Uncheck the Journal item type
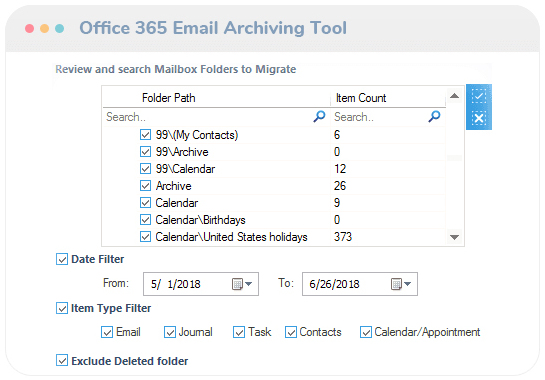The height and width of the screenshot is (380, 545). click(170, 332)
